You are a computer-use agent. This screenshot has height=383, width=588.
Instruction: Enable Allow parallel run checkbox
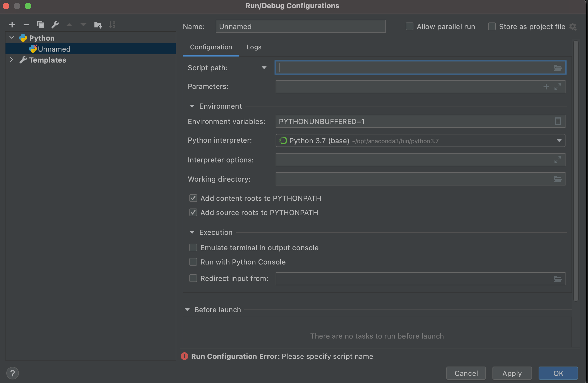pos(410,27)
